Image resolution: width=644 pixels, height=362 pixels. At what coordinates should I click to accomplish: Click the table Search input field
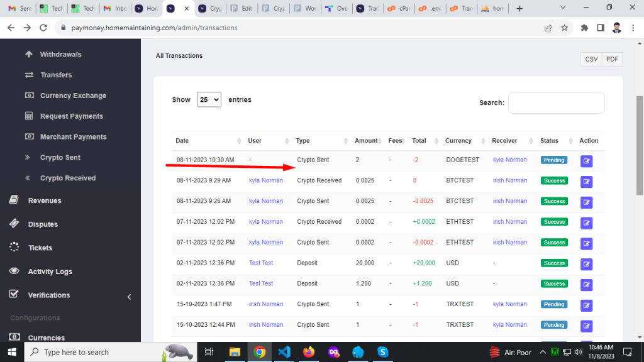(x=556, y=102)
